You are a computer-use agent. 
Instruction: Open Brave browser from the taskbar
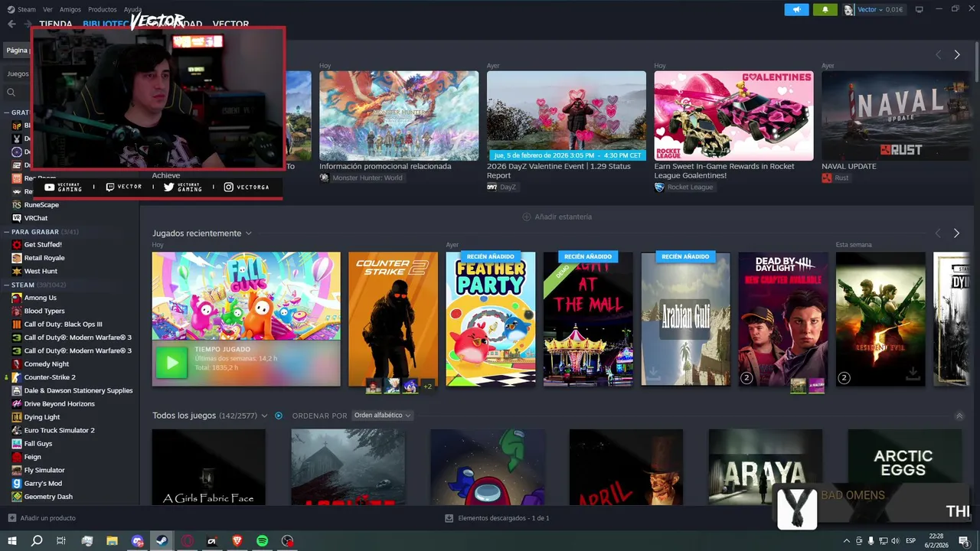click(x=237, y=540)
